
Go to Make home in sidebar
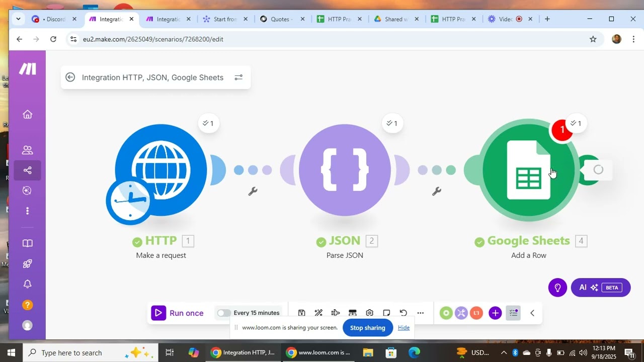28,114
